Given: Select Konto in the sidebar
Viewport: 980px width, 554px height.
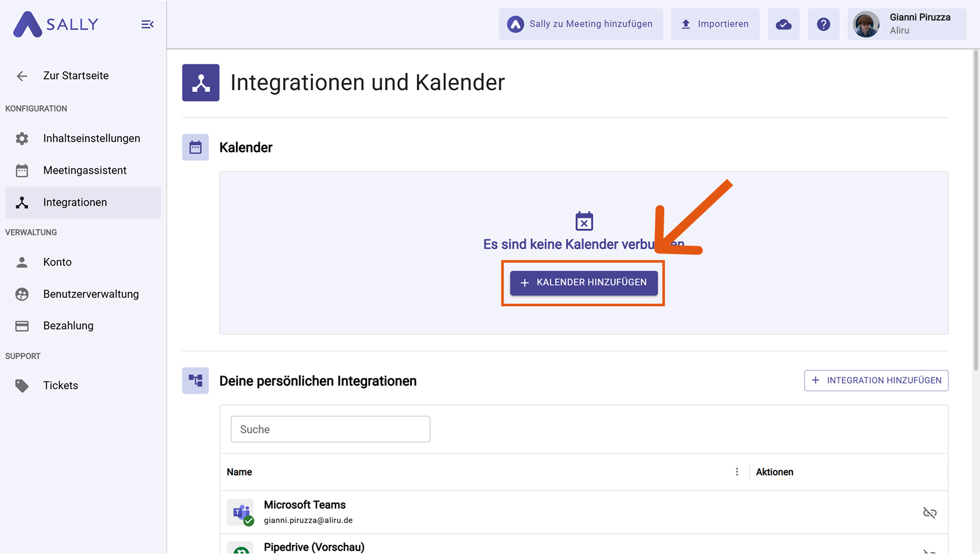Looking at the screenshot, I should pyautogui.click(x=57, y=262).
